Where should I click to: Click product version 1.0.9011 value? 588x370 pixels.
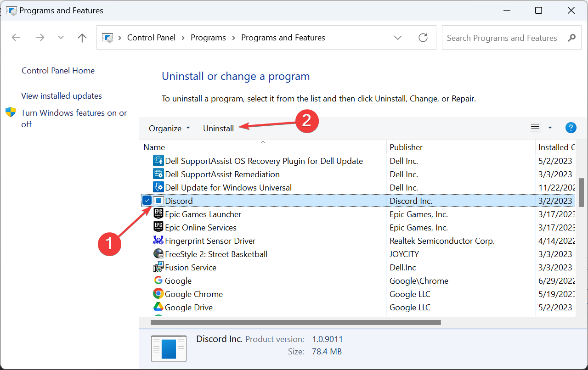coord(328,339)
